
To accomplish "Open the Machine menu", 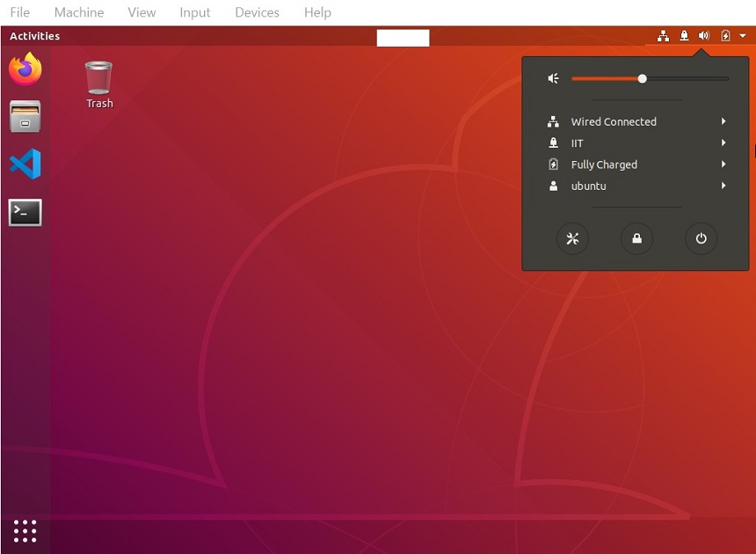I will pos(79,12).
